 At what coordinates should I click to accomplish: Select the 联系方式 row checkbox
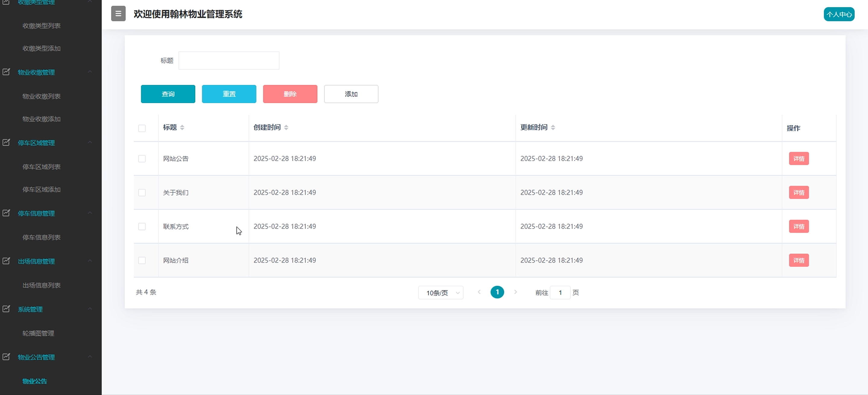[142, 226]
